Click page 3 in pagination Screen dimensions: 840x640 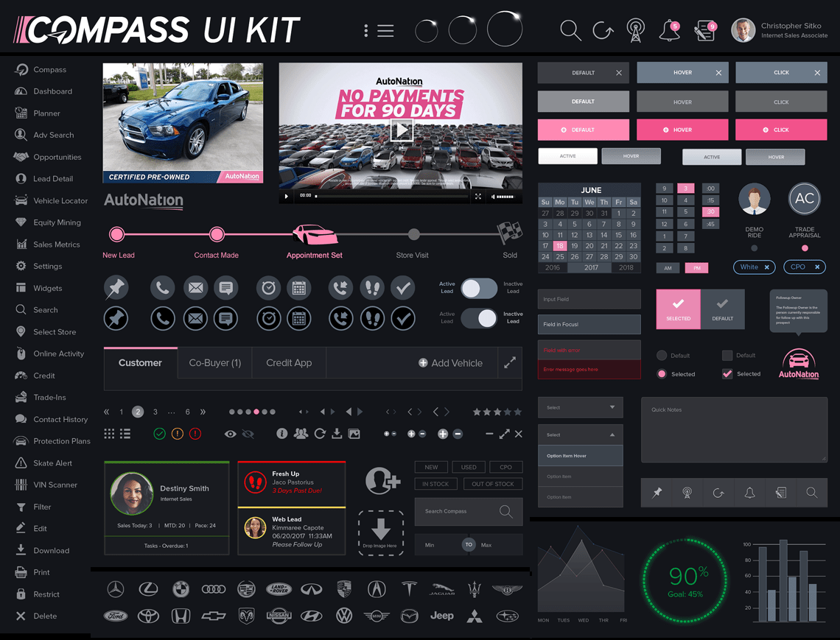pyautogui.click(x=155, y=412)
